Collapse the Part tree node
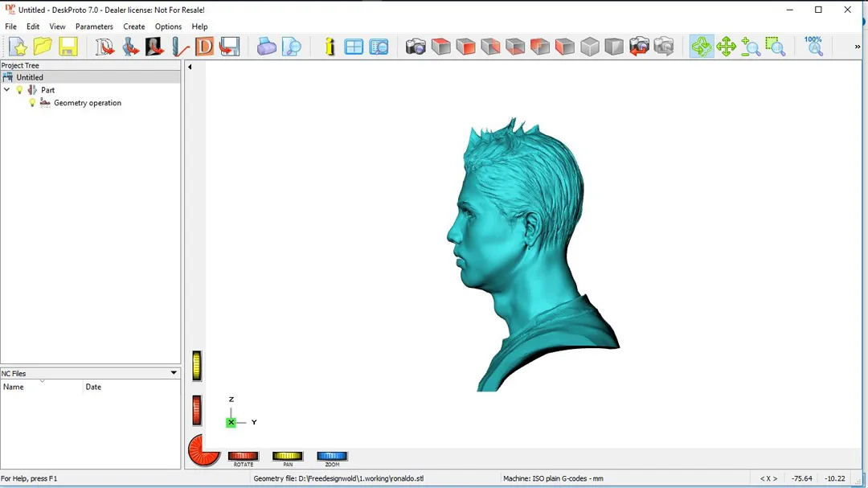 click(7, 90)
